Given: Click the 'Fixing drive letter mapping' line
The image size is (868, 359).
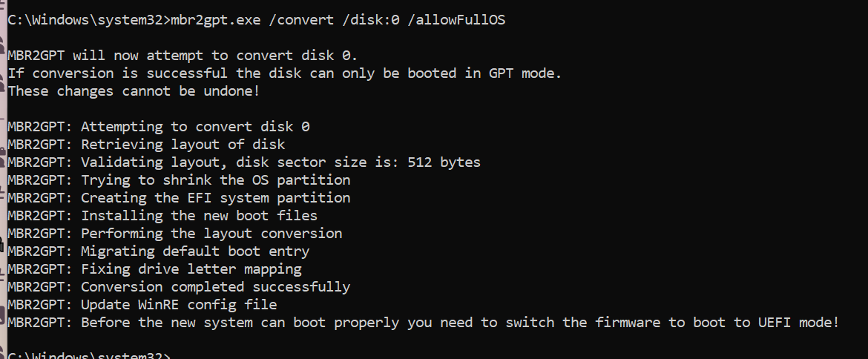Looking at the screenshot, I should coord(191,269).
